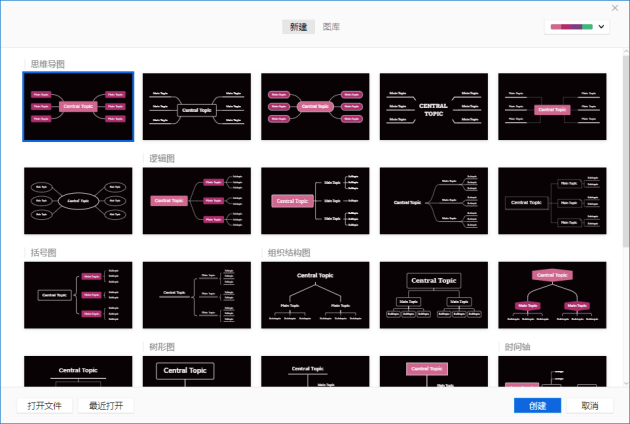The height and width of the screenshot is (424, 630).
Task: Select the highlighted pink mind map template
Action: point(78,106)
